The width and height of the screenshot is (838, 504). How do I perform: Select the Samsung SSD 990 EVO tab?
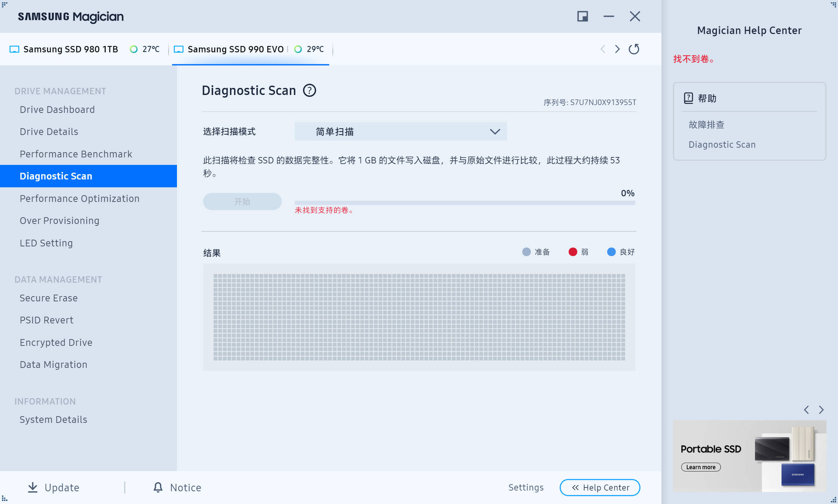tap(236, 49)
